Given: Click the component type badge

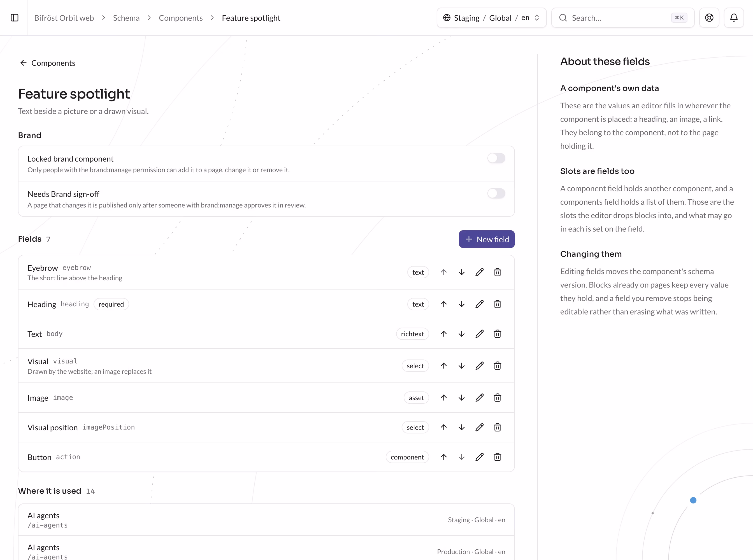Looking at the screenshot, I should [407, 457].
